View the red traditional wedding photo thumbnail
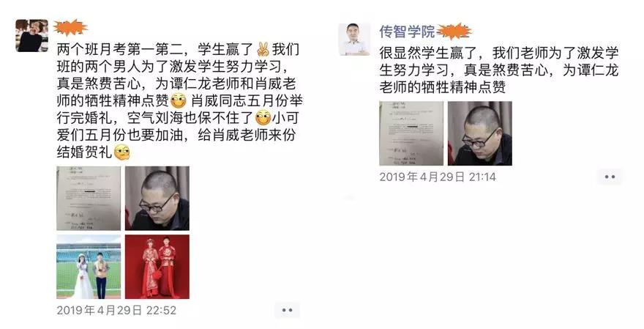This screenshot has width=644, height=329. [157, 267]
